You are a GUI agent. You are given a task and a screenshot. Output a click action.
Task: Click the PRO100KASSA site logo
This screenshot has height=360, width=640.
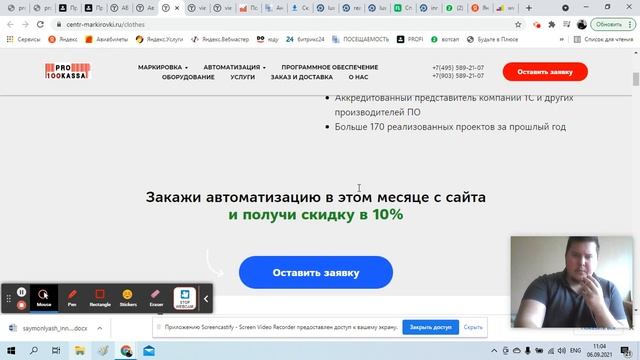[x=67, y=71]
